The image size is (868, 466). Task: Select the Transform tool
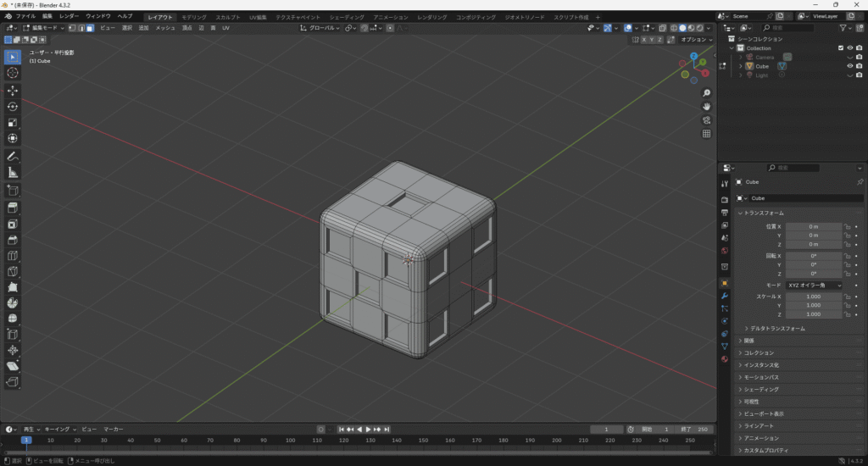(12, 138)
